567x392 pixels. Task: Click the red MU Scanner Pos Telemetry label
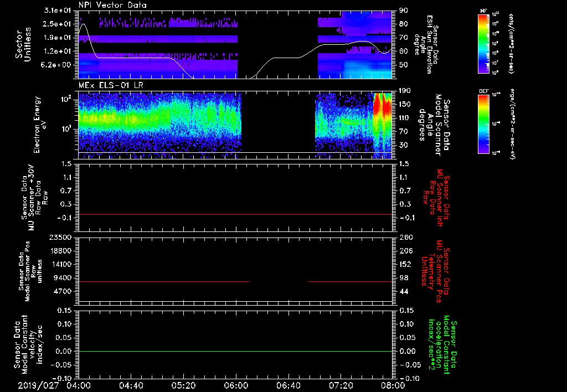point(435,271)
